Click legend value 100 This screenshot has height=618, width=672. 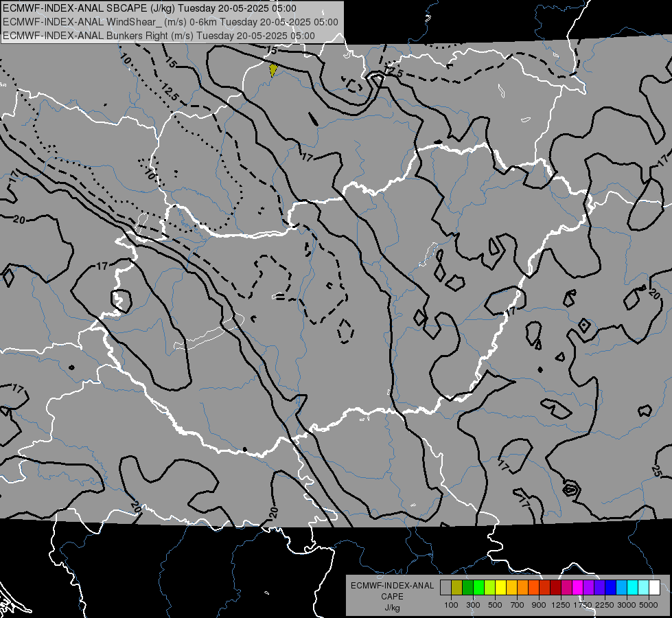pos(451,605)
